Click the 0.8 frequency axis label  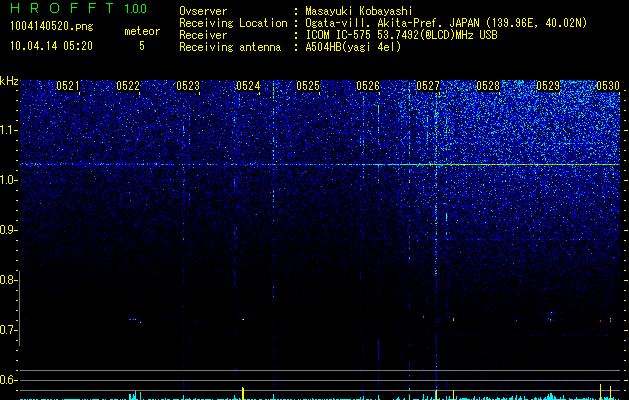point(7,280)
